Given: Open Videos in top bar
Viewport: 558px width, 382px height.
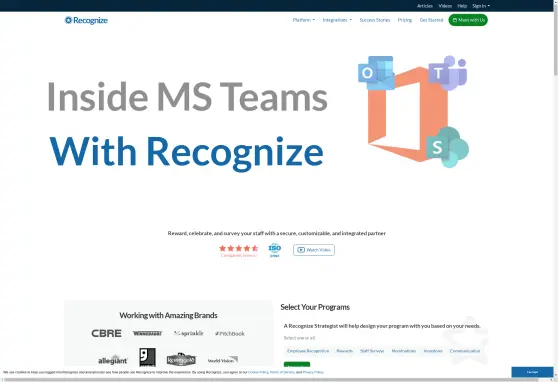Looking at the screenshot, I should coord(445,6).
